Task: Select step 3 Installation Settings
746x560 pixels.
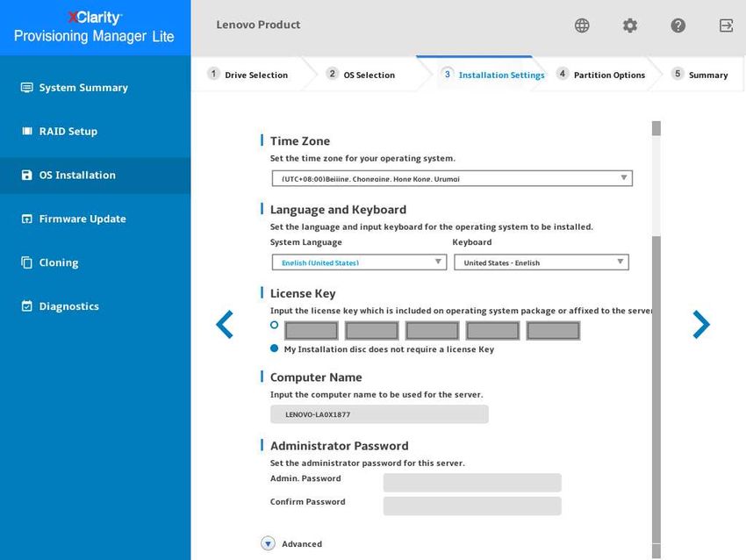Action: 493,75
